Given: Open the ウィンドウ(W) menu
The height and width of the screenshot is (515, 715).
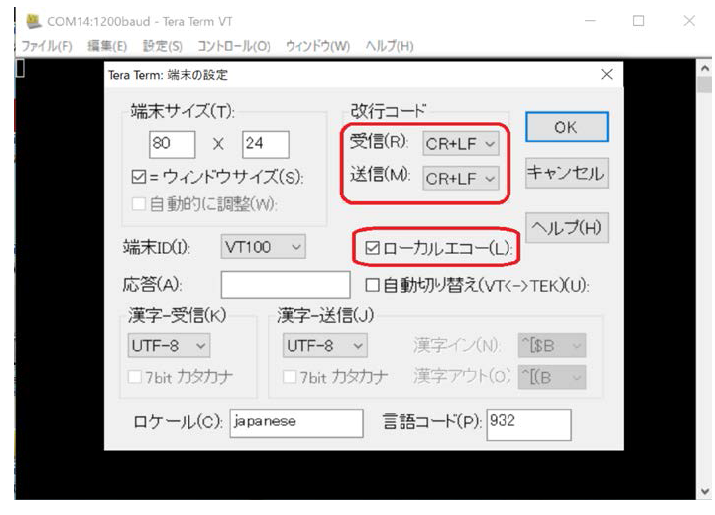Looking at the screenshot, I should [x=318, y=46].
